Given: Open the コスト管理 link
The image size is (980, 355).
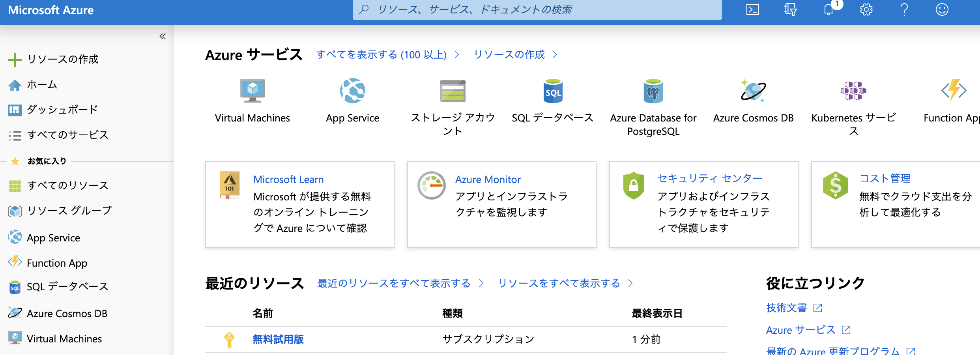Looking at the screenshot, I should pos(885,178).
